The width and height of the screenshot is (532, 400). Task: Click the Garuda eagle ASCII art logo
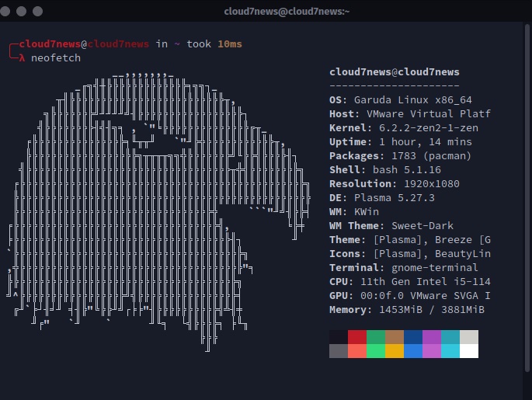tap(158, 212)
